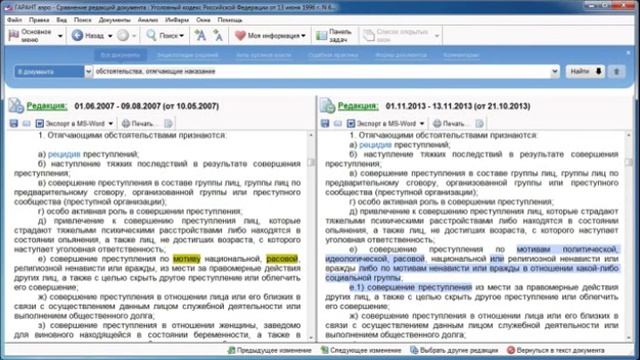The height and width of the screenshot is (360, 640).
Task: Save the 2013 edition with the floppy icon
Action: (325, 123)
